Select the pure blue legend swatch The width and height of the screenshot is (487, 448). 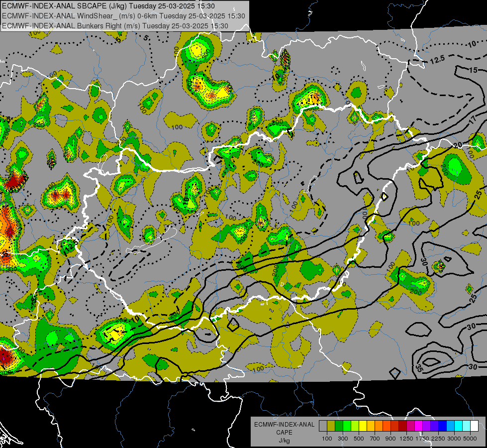[443, 426]
